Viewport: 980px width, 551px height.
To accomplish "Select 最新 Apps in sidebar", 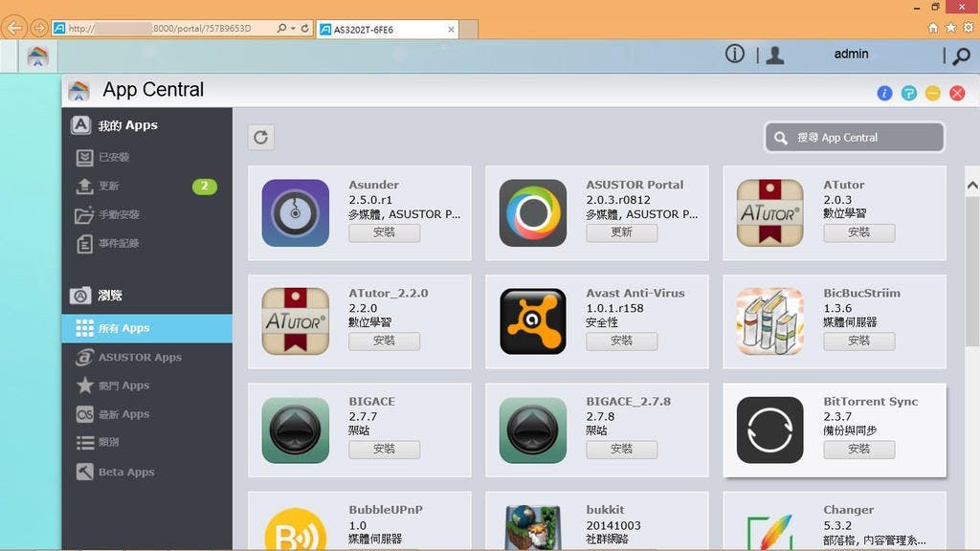I will [146, 414].
